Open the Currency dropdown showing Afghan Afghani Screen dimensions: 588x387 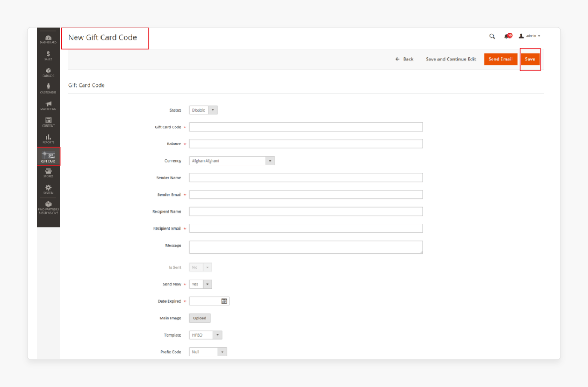point(232,161)
